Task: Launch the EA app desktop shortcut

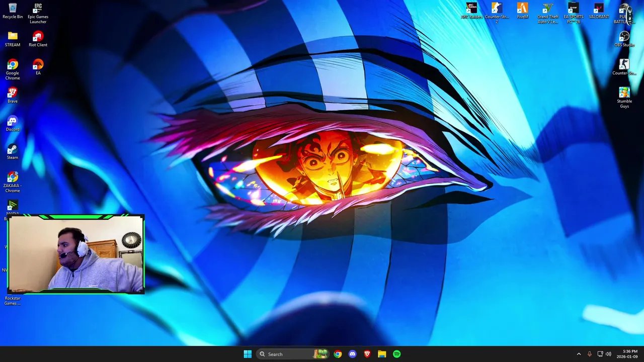Action: point(38,67)
